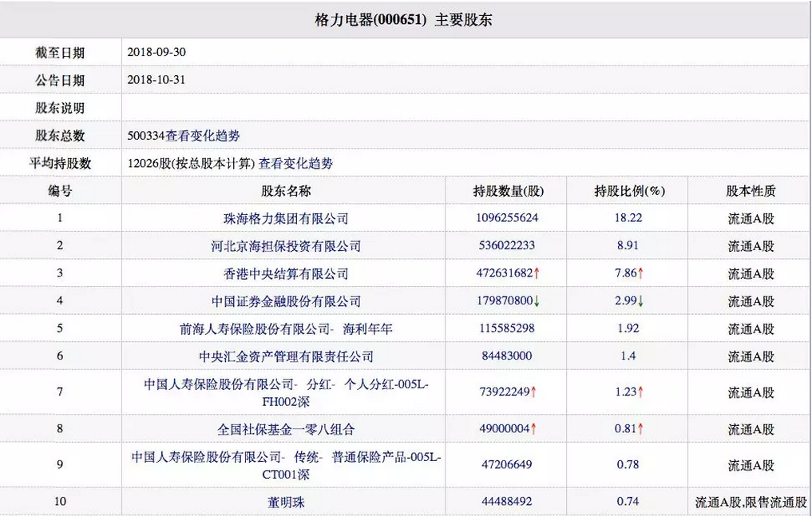Open shareholder 全国社保基金一零八组合
This screenshot has width=812, height=517.
pos(286,429)
